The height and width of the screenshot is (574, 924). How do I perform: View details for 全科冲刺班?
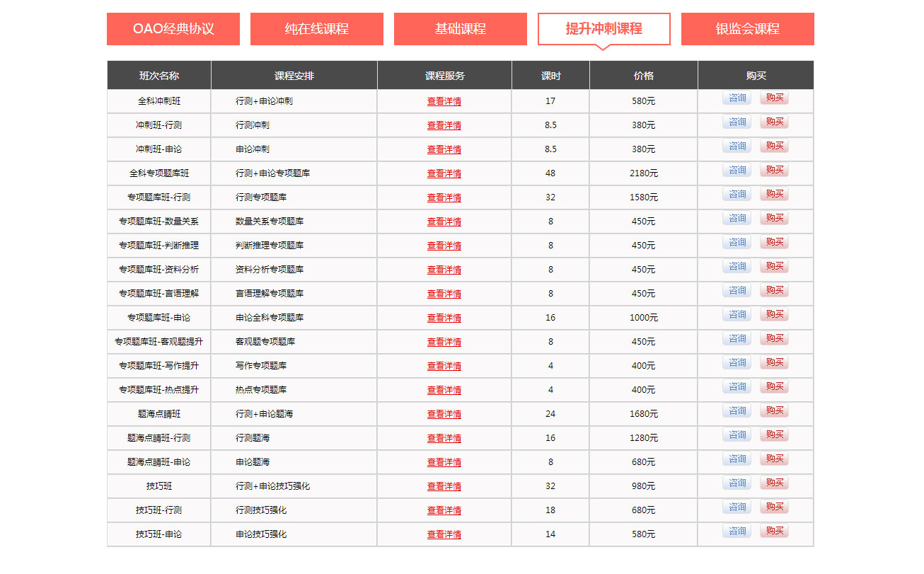[444, 101]
